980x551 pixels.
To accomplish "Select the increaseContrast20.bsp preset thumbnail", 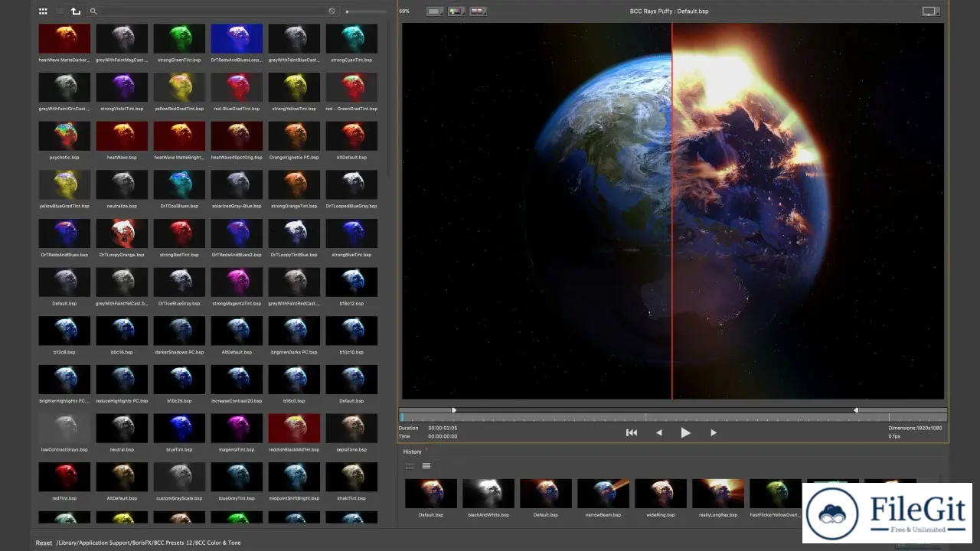I will (237, 380).
